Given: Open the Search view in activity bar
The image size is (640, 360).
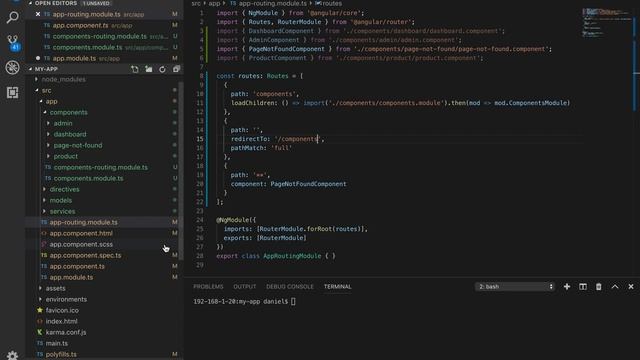Looking at the screenshot, I should pos(13,18).
